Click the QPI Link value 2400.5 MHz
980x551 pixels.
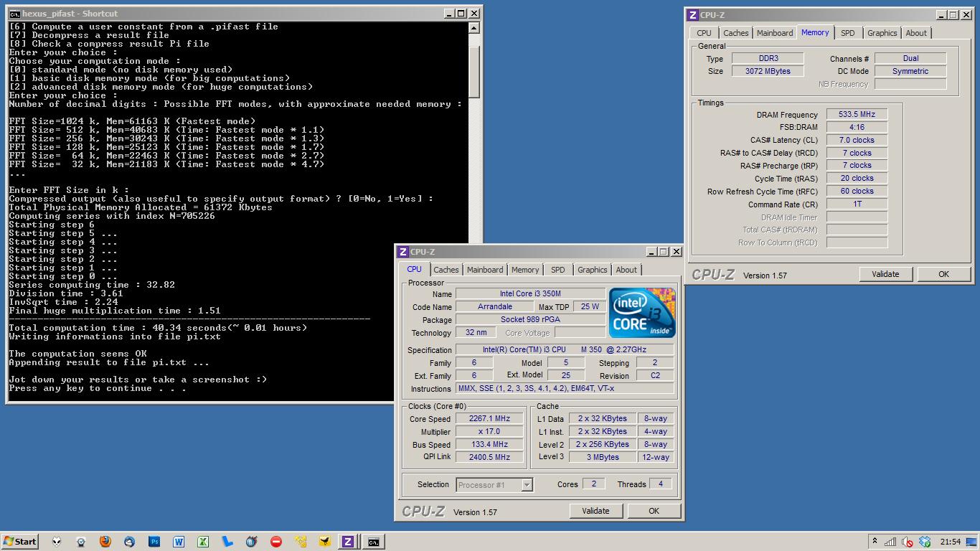(x=489, y=457)
